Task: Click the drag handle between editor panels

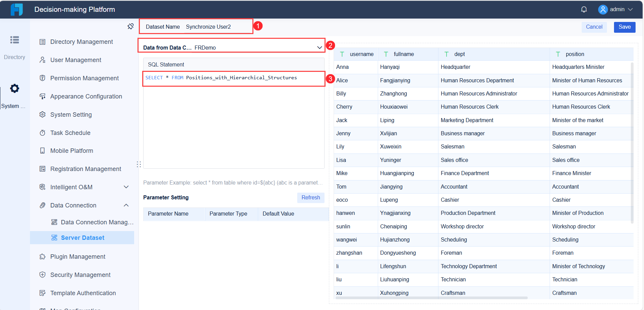Action: click(139, 164)
